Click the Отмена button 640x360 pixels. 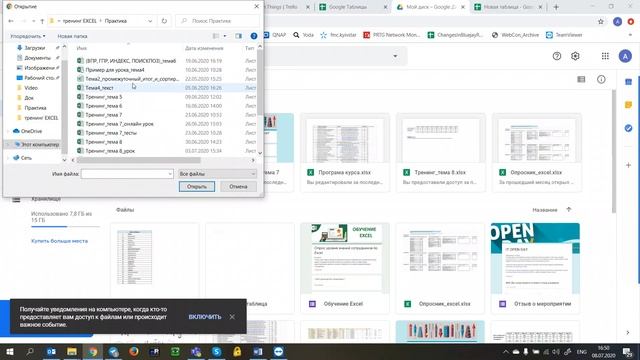click(x=238, y=187)
